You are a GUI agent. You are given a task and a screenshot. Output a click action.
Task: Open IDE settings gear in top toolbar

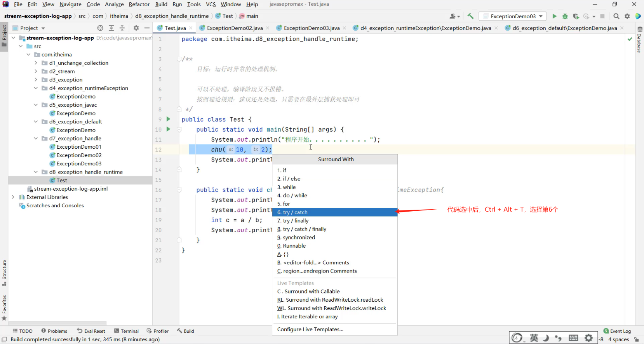pos(627,16)
